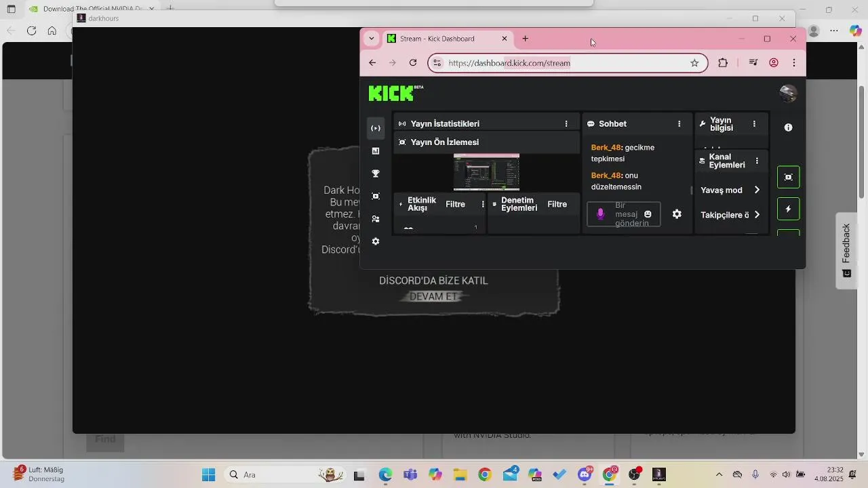Bookmark this page with the star icon
The image size is (868, 488).
coord(694,63)
